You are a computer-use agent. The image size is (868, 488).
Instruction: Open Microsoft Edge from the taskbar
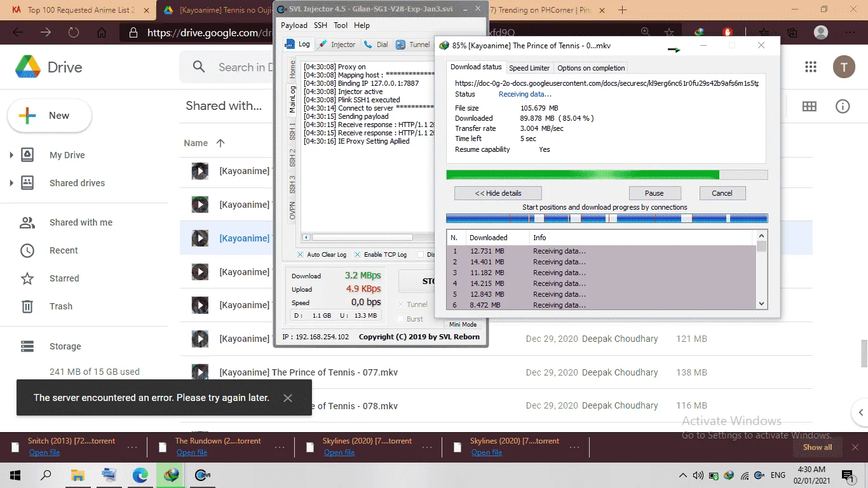(140, 475)
